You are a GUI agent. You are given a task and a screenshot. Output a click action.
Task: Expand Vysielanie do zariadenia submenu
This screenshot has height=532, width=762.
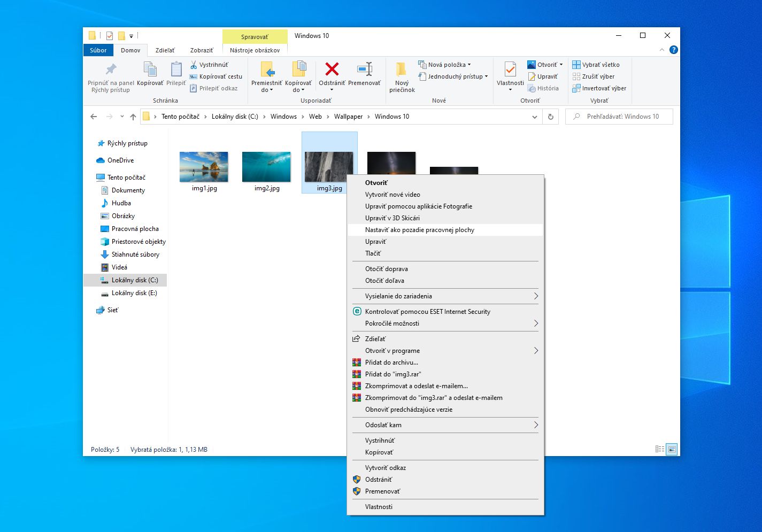click(445, 296)
